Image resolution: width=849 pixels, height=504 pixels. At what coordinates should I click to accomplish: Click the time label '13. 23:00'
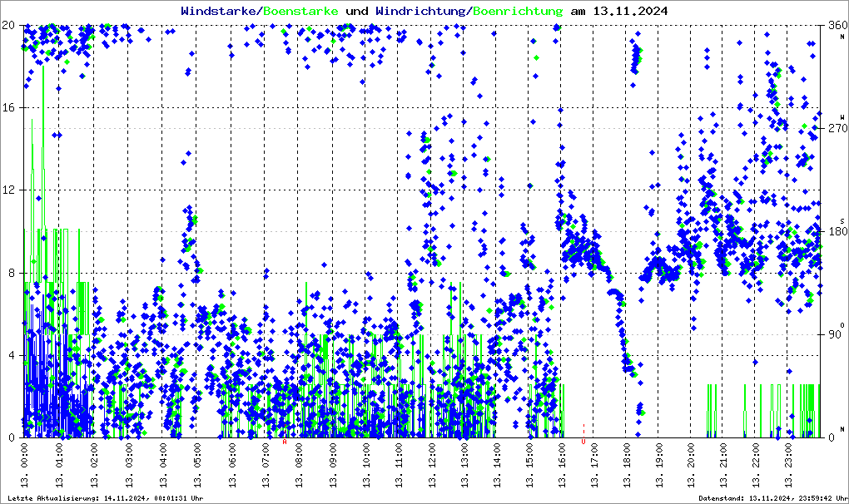click(x=787, y=465)
